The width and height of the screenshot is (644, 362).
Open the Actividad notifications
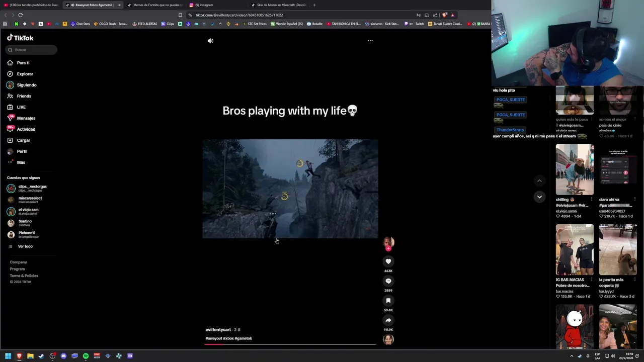[26, 129]
